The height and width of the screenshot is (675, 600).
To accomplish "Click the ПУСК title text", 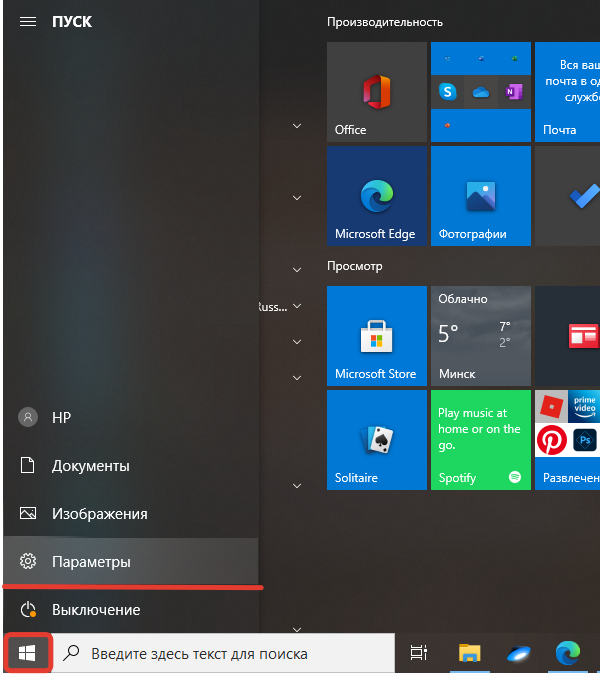I will point(72,22).
